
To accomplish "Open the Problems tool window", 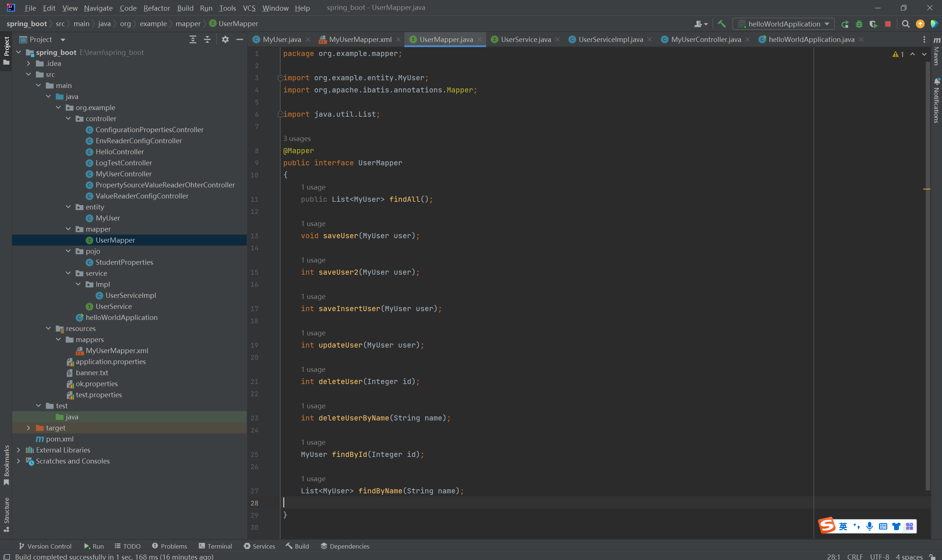I will click(x=169, y=546).
